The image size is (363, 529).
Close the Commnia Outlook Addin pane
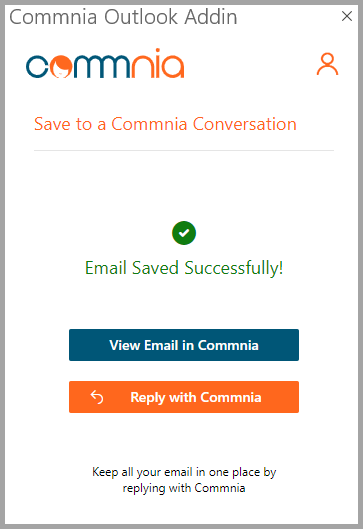click(347, 16)
